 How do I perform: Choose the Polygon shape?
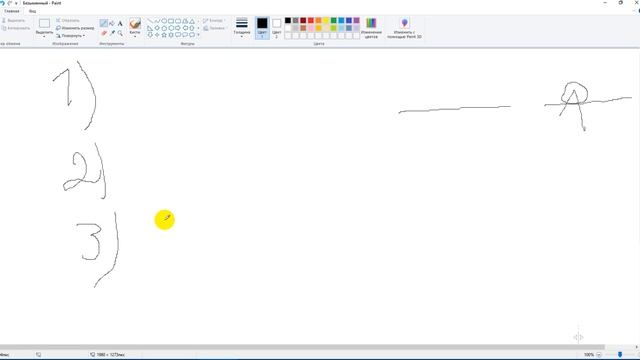pyautogui.click(x=185, y=21)
